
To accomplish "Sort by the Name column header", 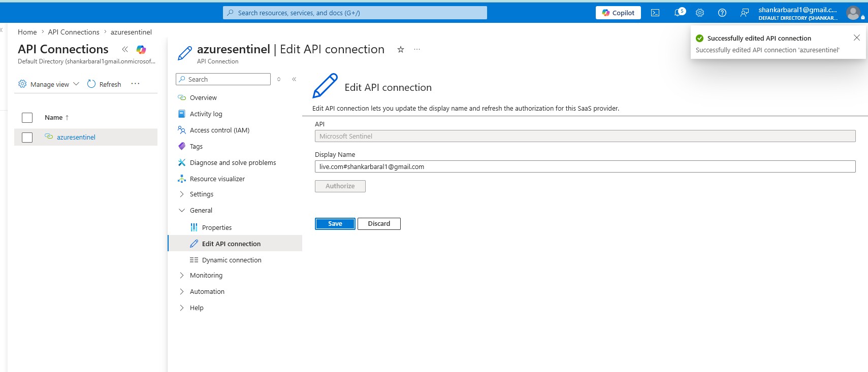I will (x=56, y=117).
